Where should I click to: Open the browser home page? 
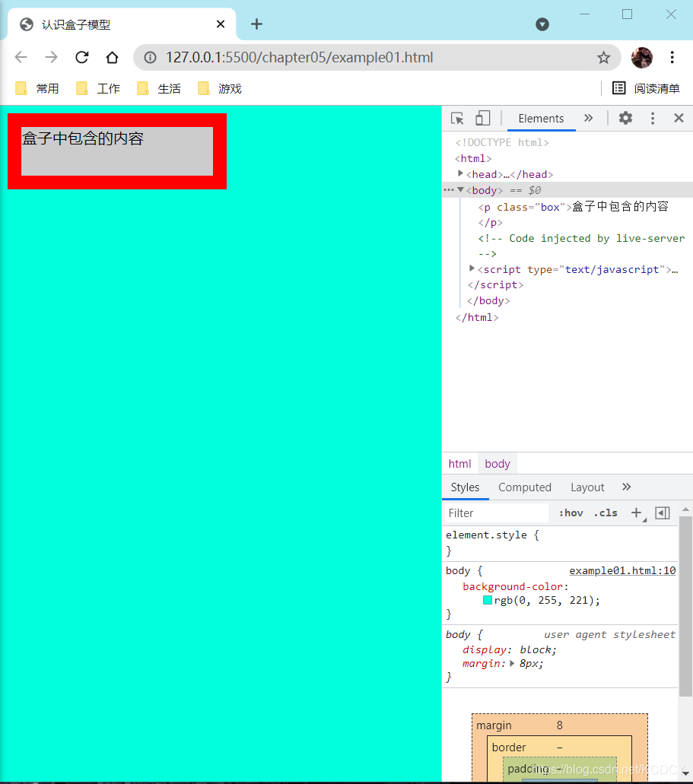coord(112,58)
